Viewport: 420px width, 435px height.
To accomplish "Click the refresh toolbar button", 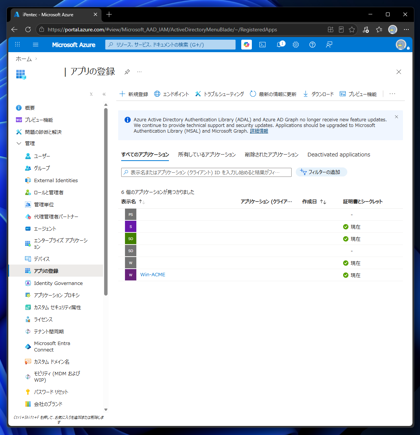I will (273, 94).
